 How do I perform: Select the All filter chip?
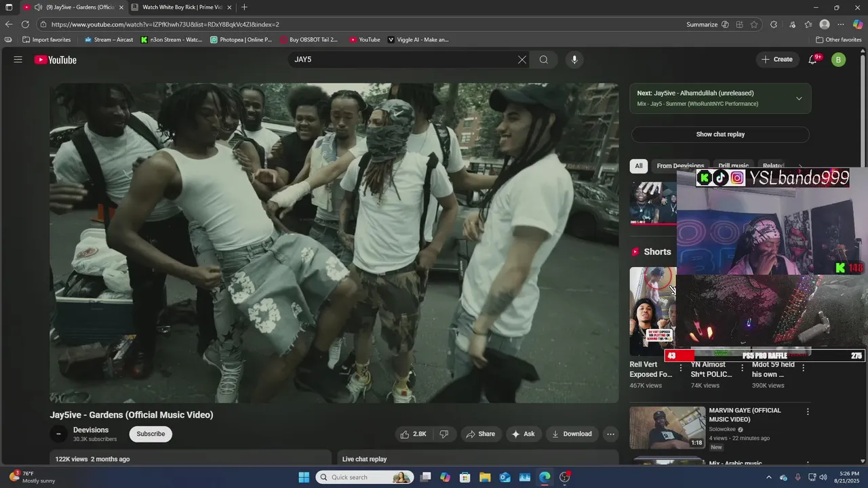point(638,166)
